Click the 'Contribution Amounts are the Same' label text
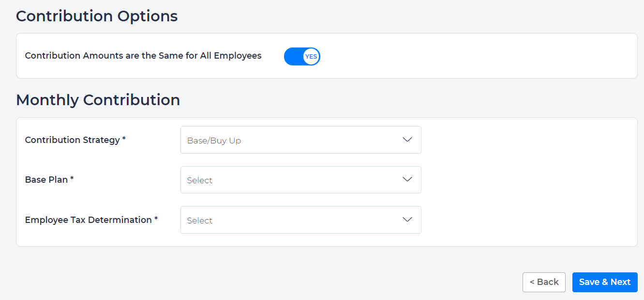This screenshot has width=644, height=300. [143, 56]
